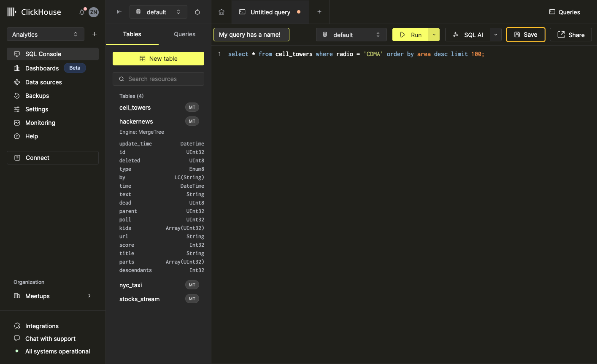Image resolution: width=597 pixels, height=364 pixels.
Task: Click the Search resources field
Action: click(x=158, y=79)
